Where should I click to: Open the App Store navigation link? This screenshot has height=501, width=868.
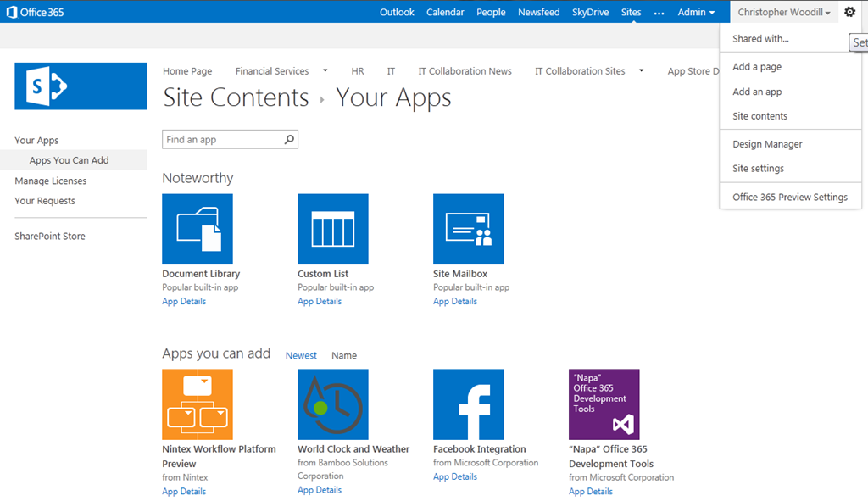pyautogui.click(x=693, y=71)
